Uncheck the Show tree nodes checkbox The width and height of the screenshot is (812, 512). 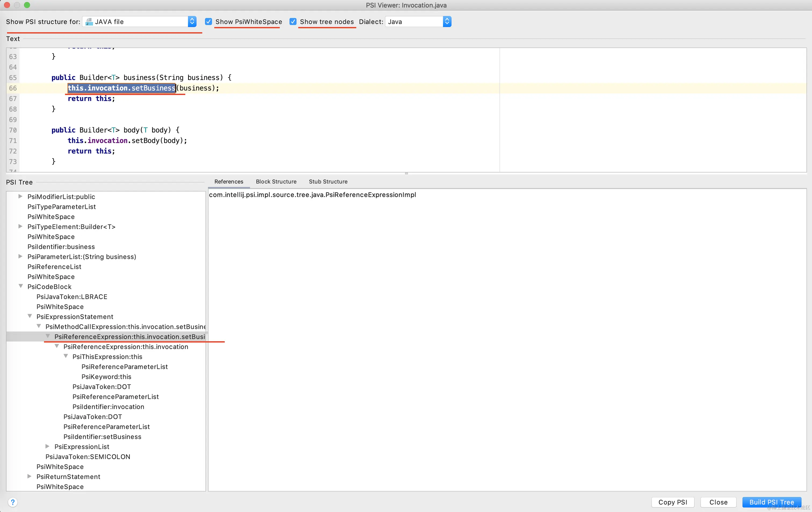coord(293,21)
